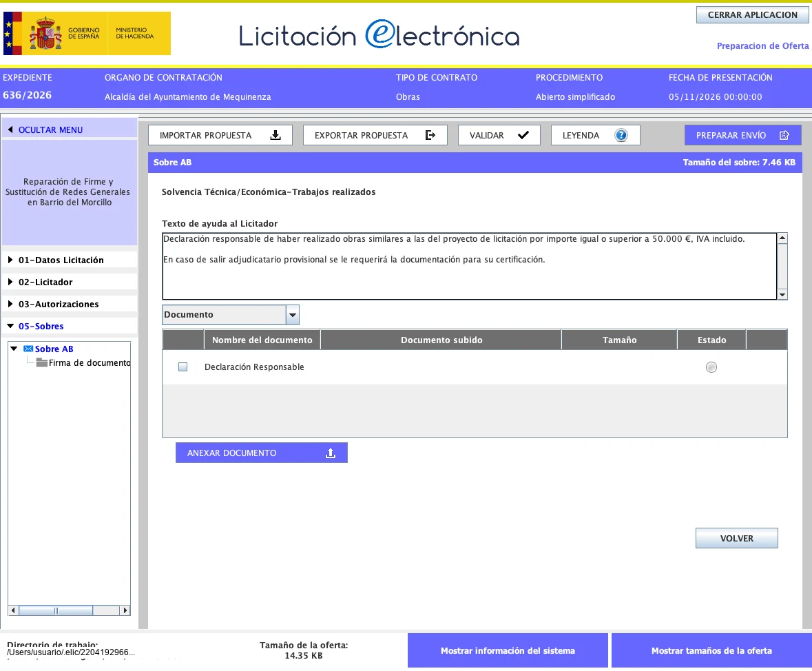Click the upload icon on Anexar Documento
The width and height of the screenshot is (812, 671).
click(331, 453)
